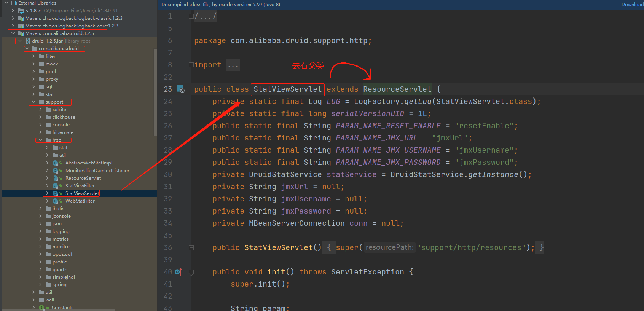Click the decompiled class file notification bar text
644x311 pixels.
pos(221,5)
